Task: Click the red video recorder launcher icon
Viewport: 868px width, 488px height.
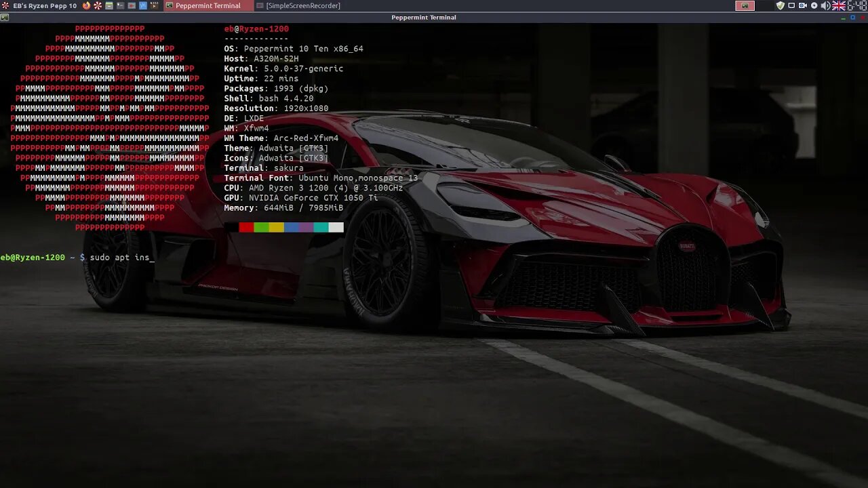Action: pos(132,5)
